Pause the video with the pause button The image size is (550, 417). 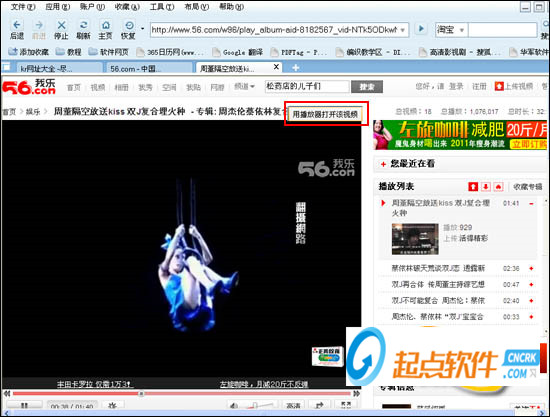click(x=24, y=405)
